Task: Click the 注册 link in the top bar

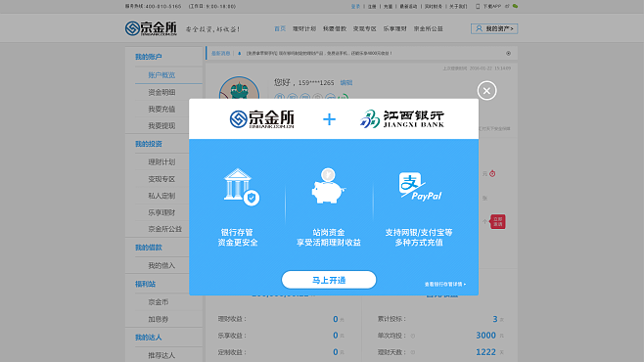Action: (372, 6)
